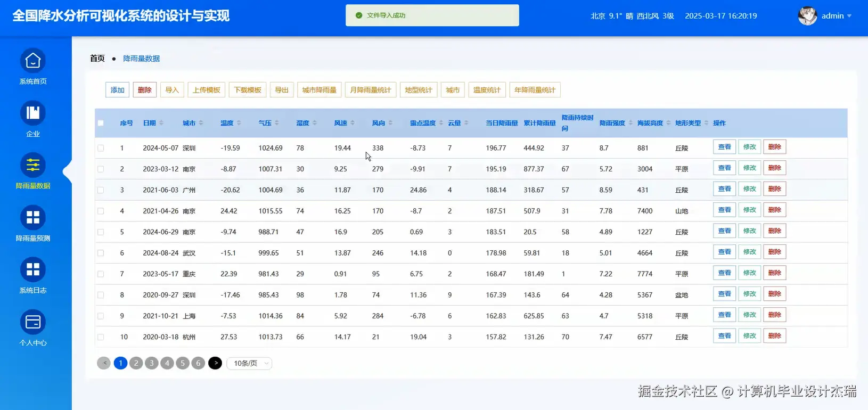Open the 降雨量预测 sidebar icon
Image resolution: width=868 pixels, height=410 pixels.
coord(33,217)
